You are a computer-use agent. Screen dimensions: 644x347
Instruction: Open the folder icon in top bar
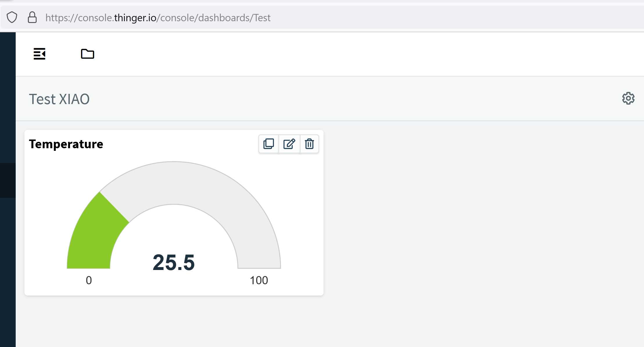[x=87, y=54]
